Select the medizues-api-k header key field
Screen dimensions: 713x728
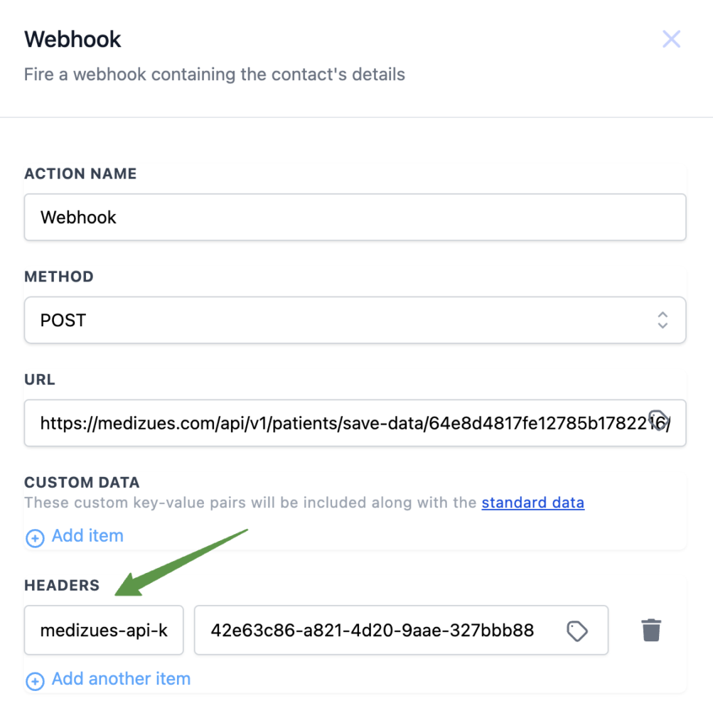coord(103,630)
